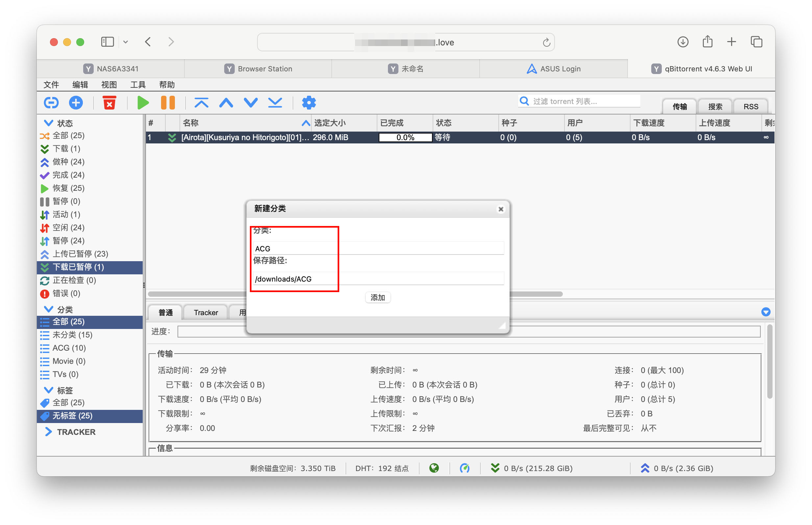Click the 保存路径 input field
The height and width of the screenshot is (525, 812).
tap(378, 279)
